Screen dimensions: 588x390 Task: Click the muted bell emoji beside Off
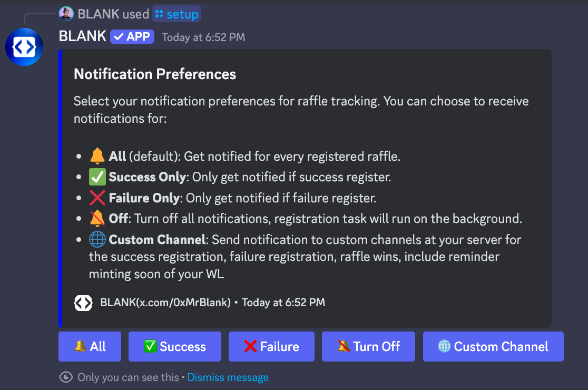(x=97, y=219)
